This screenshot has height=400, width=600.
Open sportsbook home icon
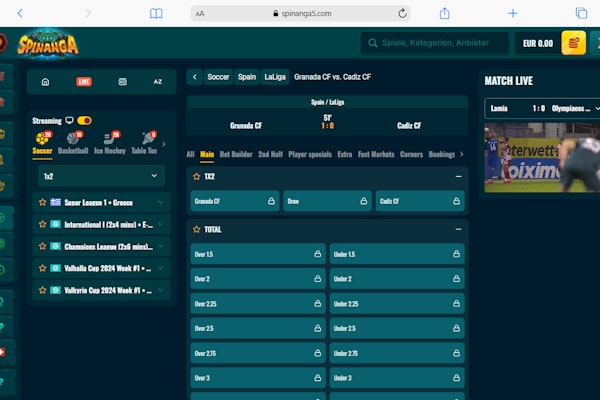point(45,82)
